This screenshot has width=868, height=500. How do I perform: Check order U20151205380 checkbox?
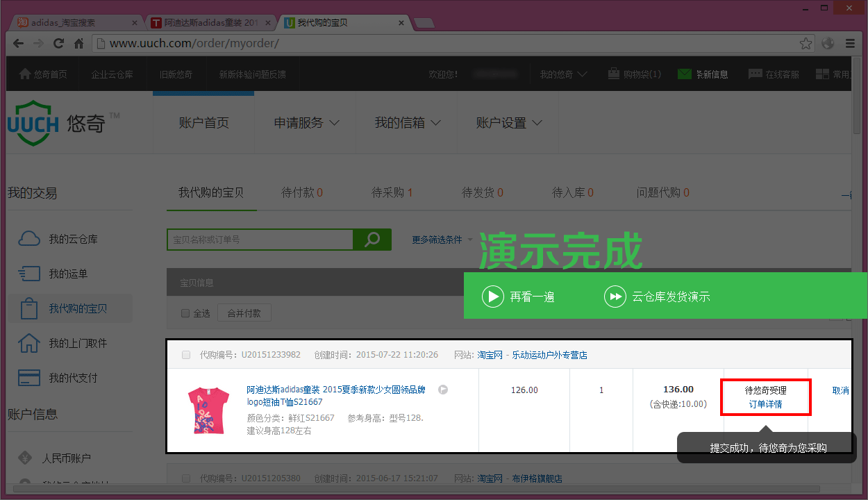[186, 478]
